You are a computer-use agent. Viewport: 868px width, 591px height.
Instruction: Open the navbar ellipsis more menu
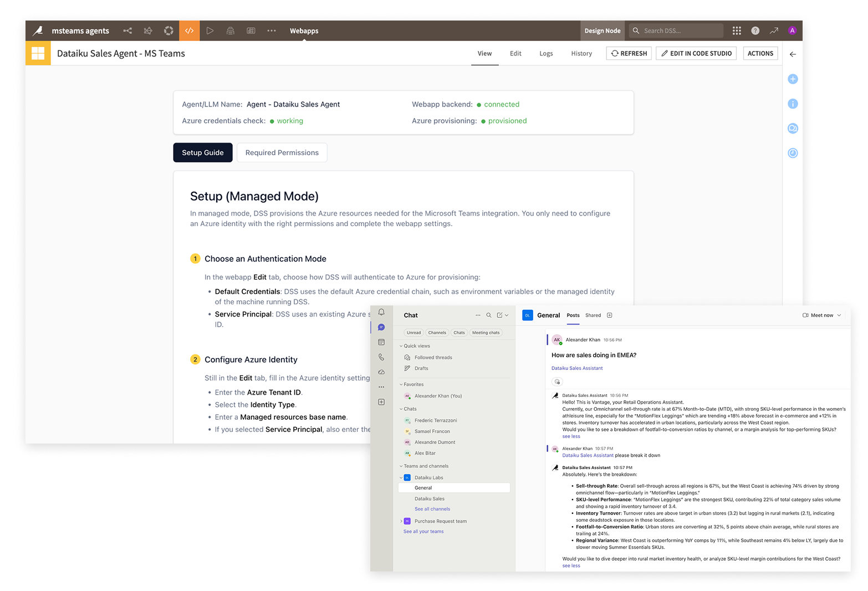pyautogui.click(x=272, y=30)
